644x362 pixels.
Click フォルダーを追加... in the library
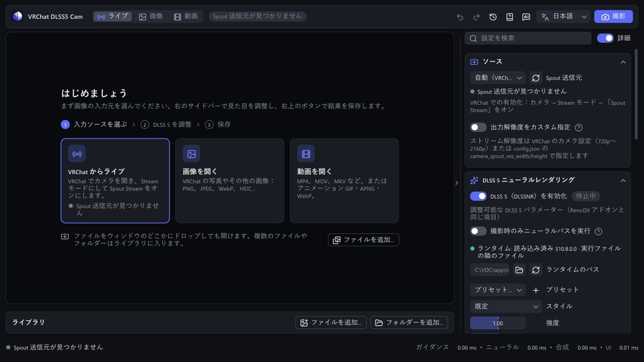tap(409, 322)
